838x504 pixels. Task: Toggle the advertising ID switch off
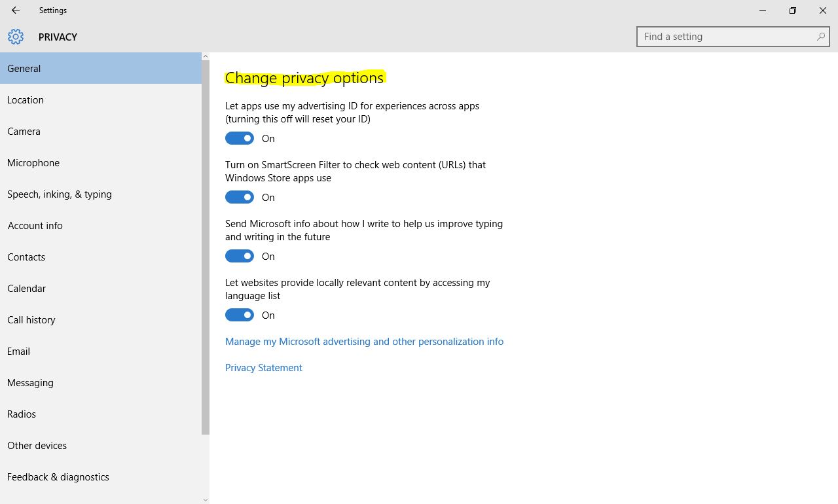click(240, 138)
